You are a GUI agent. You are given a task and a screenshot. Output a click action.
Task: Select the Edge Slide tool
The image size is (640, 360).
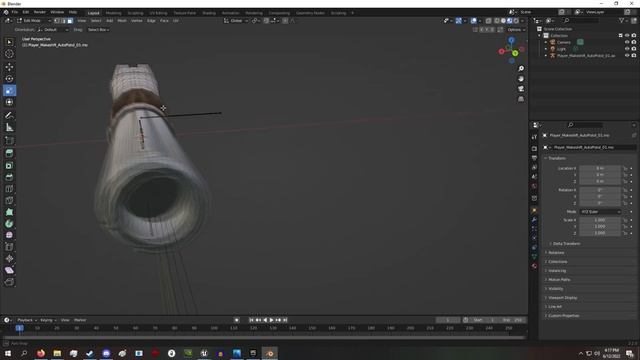pyautogui.click(x=9, y=247)
